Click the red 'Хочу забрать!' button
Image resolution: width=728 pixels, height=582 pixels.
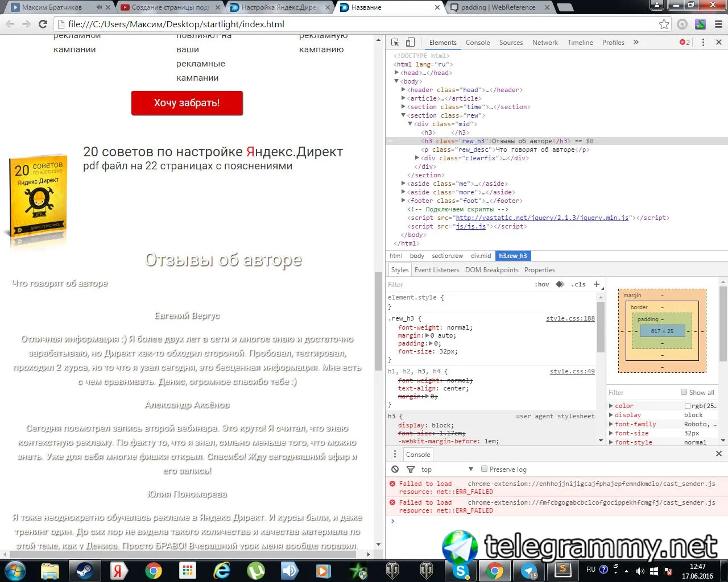(x=187, y=103)
